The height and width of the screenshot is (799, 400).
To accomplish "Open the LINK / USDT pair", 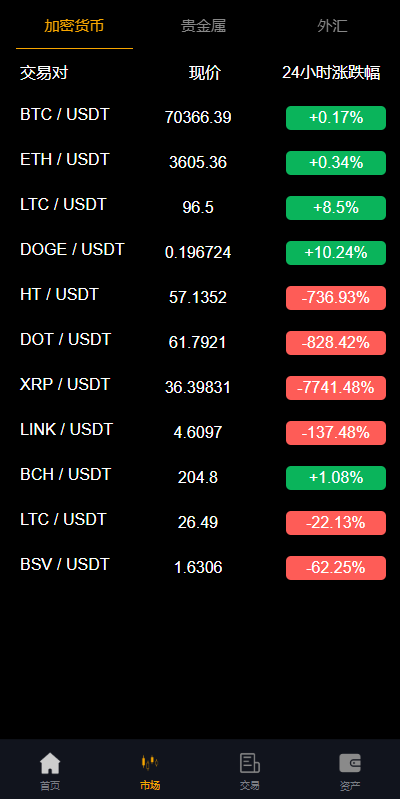I will coord(200,433).
